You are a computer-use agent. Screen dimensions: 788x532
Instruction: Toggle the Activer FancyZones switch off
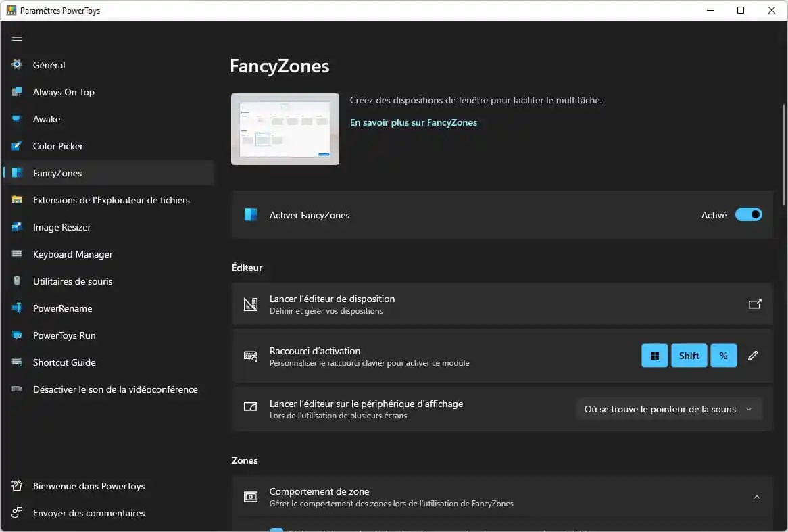click(748, 215)
